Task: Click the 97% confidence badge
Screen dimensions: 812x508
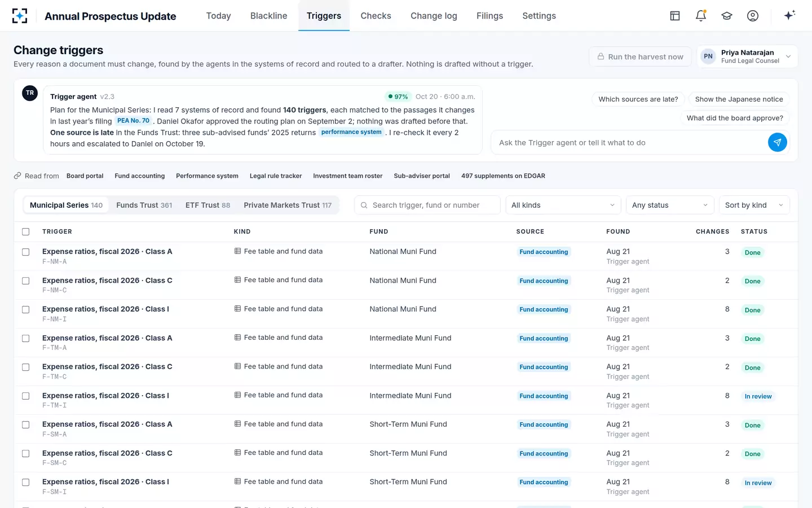Action: point(398,97)
